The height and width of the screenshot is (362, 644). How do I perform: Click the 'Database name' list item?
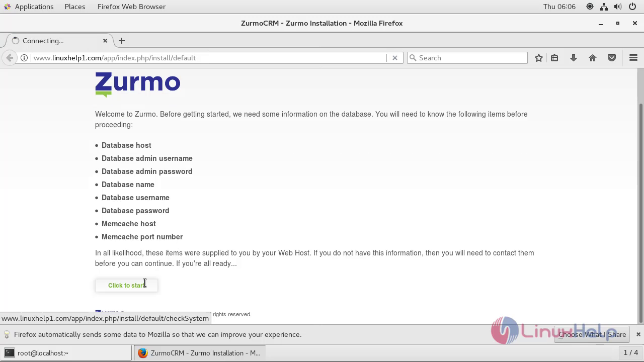[x=128, y=185]
